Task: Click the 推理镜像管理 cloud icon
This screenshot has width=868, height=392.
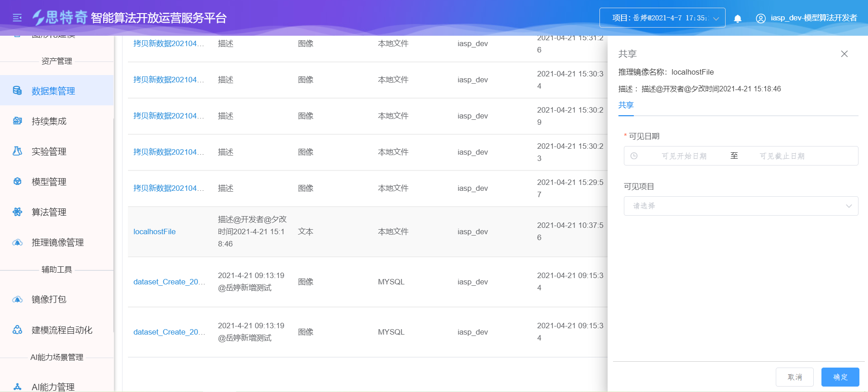Action: click(17, 242)
